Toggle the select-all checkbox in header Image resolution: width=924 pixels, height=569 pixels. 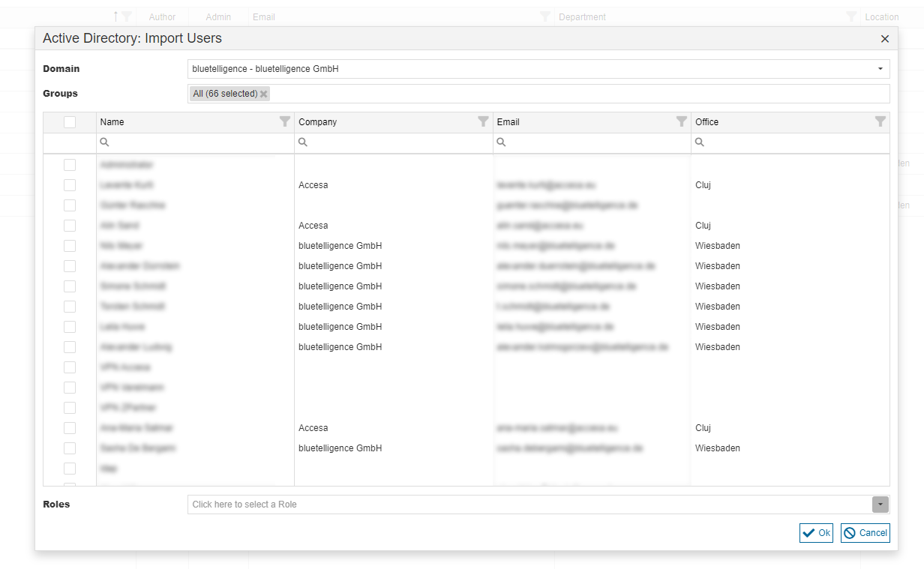70,122
